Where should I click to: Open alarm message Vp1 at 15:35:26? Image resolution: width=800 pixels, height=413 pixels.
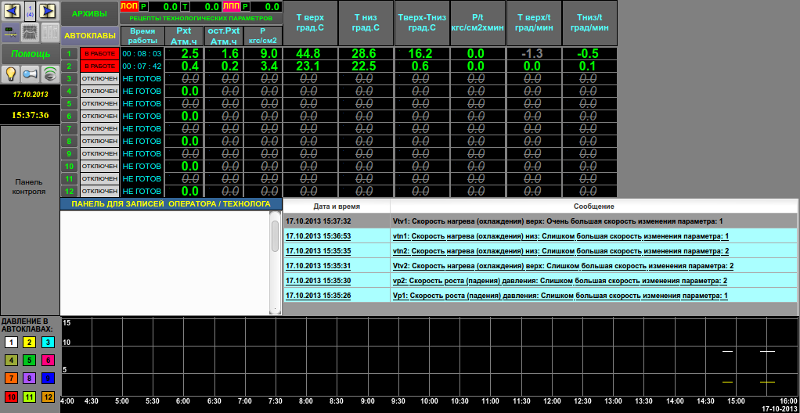tap(540, 295)
